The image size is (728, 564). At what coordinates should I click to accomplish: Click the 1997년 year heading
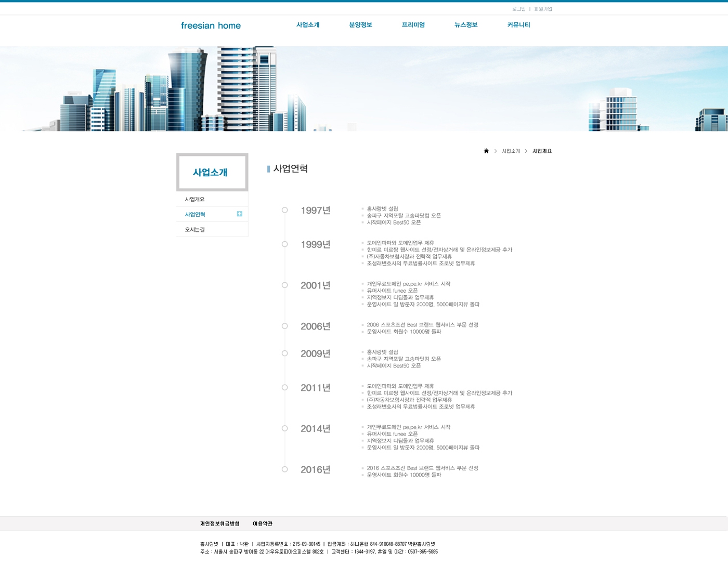click(x=316, y=211)
